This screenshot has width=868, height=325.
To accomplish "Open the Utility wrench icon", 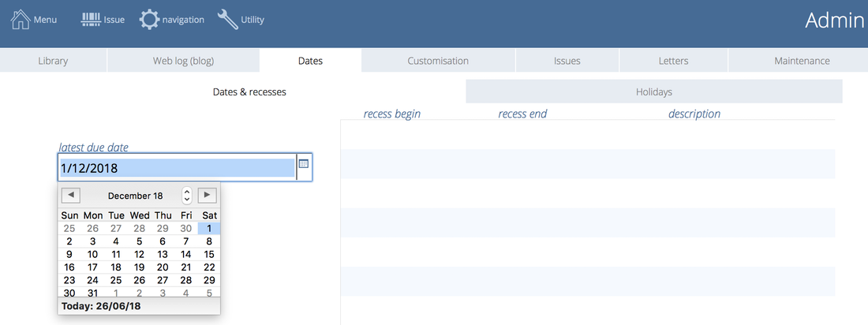I will pos(227,20).
